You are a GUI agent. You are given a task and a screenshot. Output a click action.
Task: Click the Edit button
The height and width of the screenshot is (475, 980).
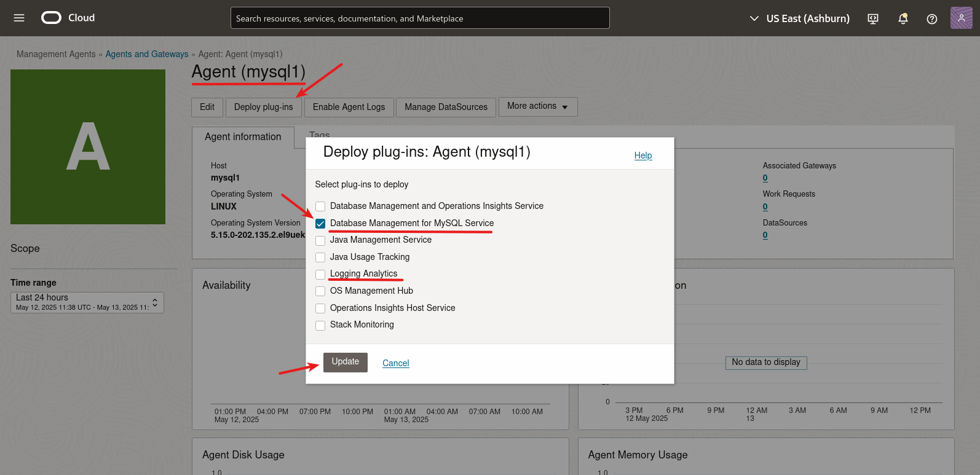coord(207,107)
